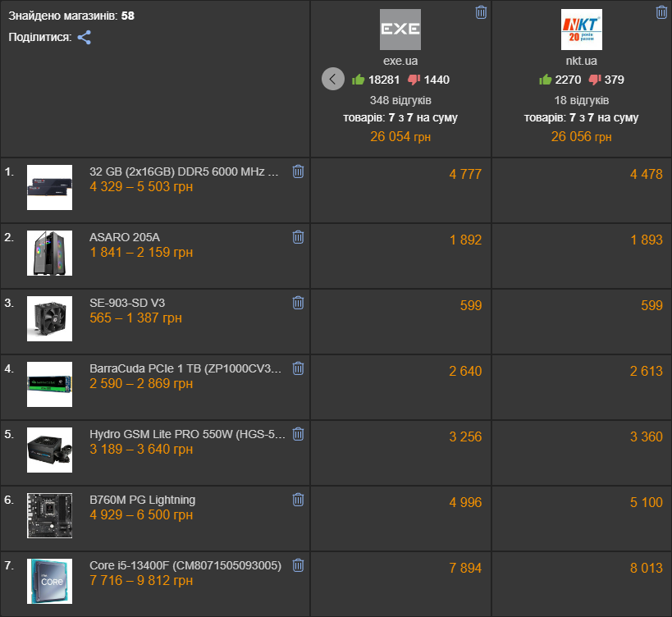Viewport: 672px width, 617px height.
Task: Click exe.ua case price 1 892
Action: 465,240
